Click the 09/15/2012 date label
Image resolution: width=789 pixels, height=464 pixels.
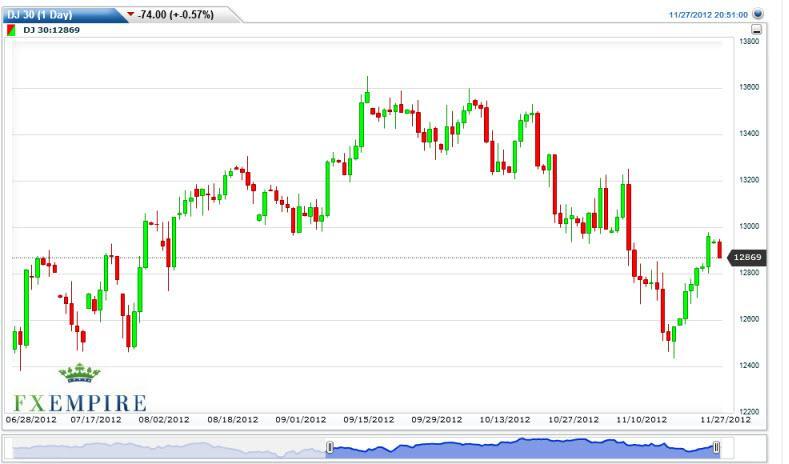(x=368, y=419)
